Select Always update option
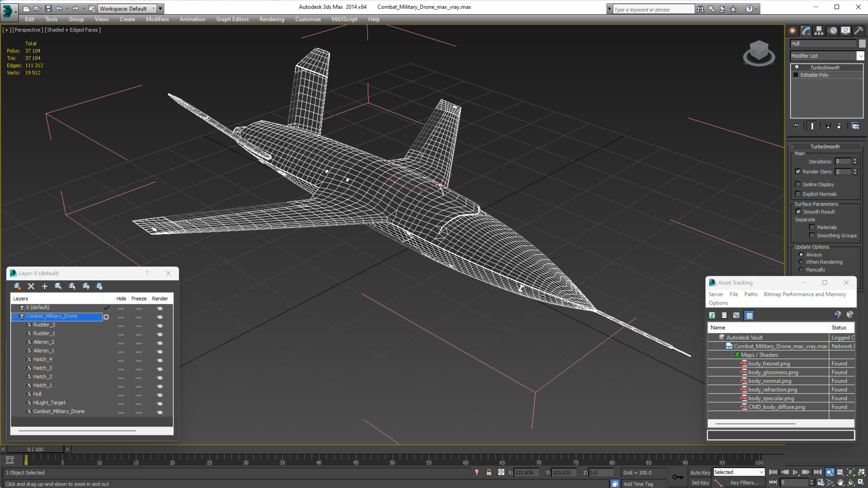868x488 pixels. 801,254
